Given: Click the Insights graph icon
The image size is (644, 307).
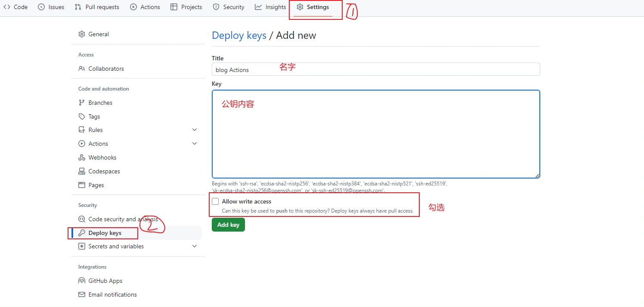Looking at the screenshot, I should [258, 7].
